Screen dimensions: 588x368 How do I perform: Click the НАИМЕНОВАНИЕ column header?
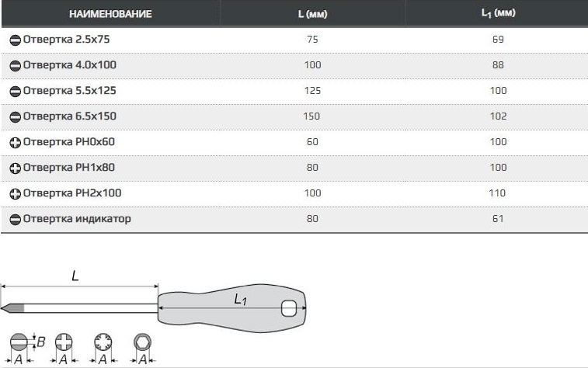pos(110,13)
